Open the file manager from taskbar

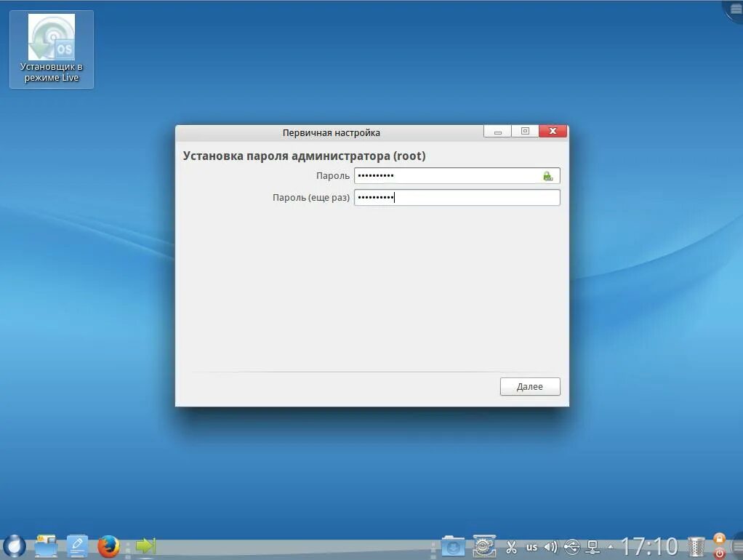47,545
